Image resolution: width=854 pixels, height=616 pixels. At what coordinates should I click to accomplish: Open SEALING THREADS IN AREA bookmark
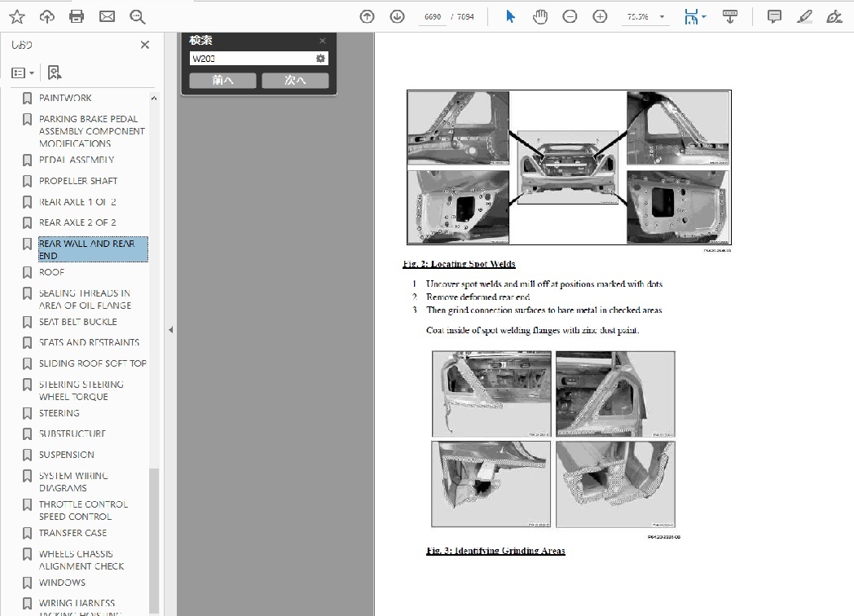point(85,300)
